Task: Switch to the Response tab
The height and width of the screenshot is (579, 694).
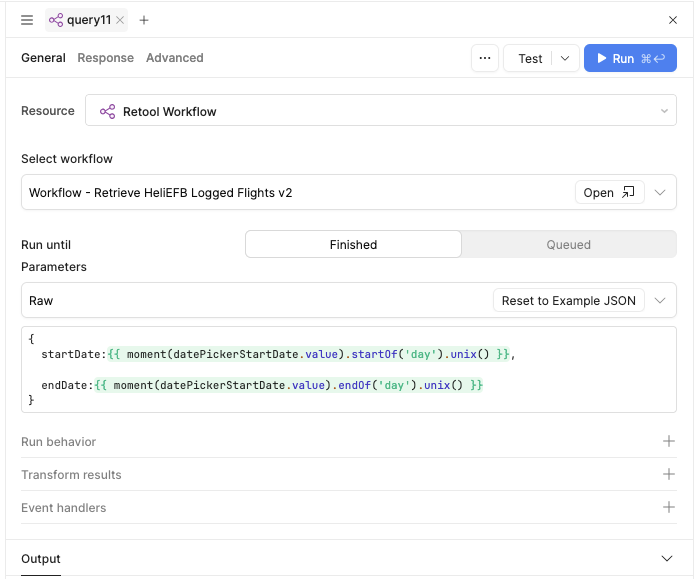Action: [x=105, y=58]
